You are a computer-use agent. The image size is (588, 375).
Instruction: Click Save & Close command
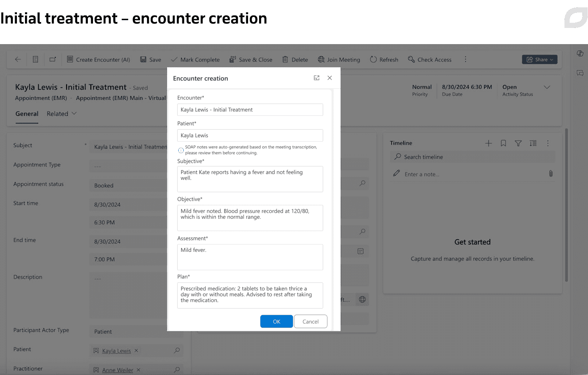click(x=251, y=60)
